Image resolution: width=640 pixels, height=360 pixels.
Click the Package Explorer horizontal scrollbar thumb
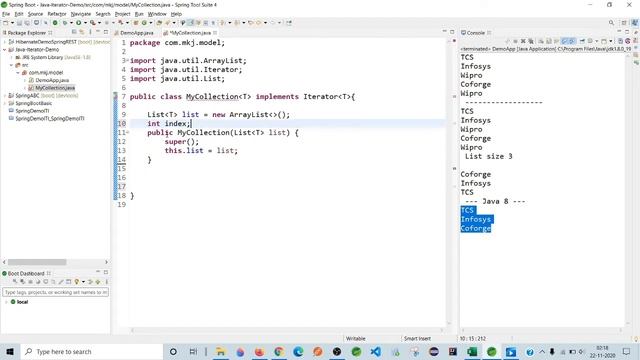[x=37, y=262]
